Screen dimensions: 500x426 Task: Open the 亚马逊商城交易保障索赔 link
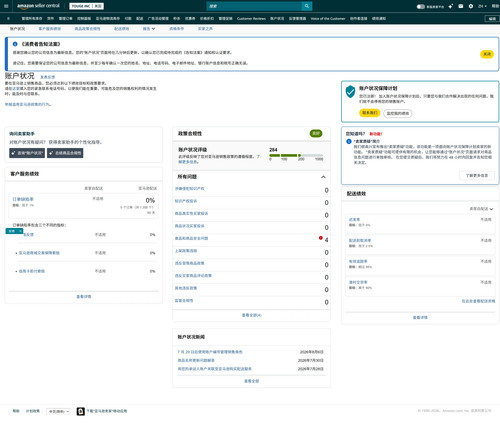coord(39,253)
